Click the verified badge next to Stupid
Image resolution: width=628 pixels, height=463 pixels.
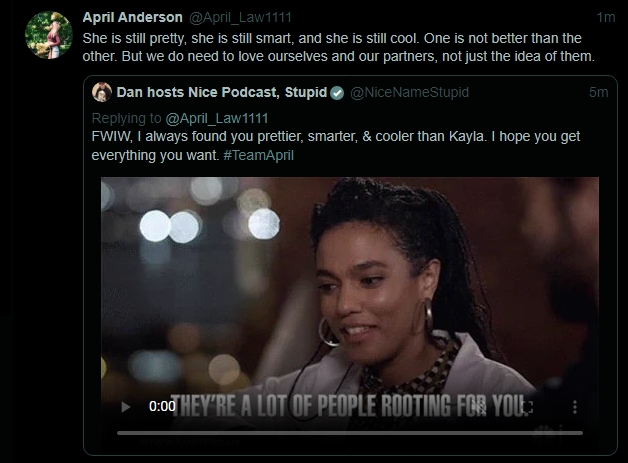coord(337,93)
